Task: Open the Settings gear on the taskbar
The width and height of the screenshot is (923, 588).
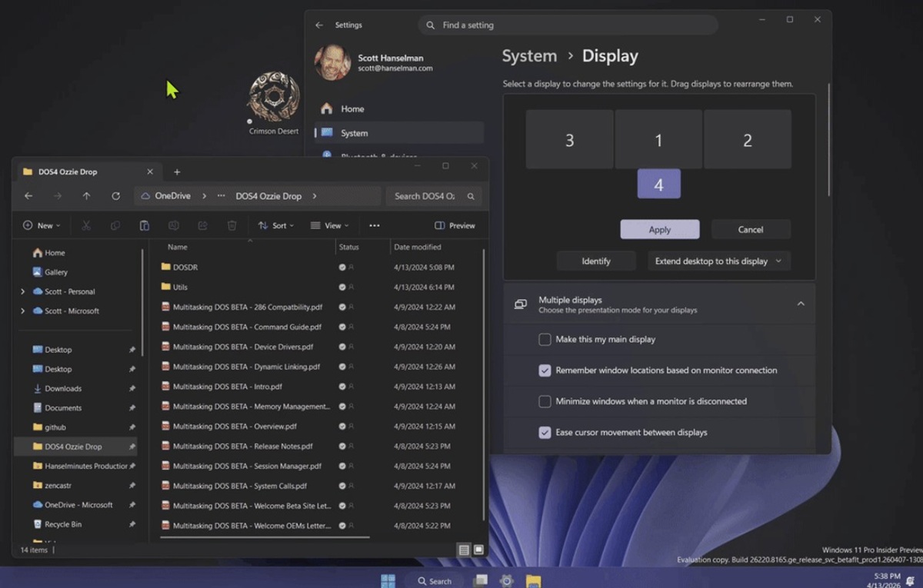Action: [505, 581]
